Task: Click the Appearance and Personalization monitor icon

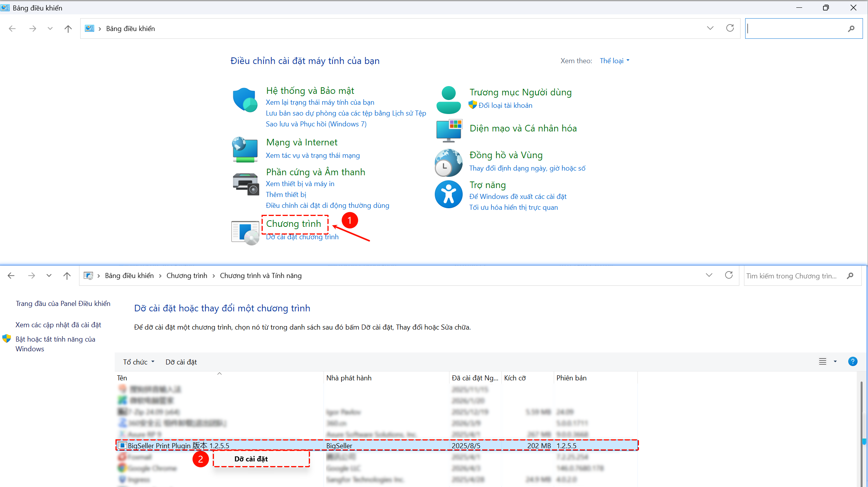Action: coord(448,131)
